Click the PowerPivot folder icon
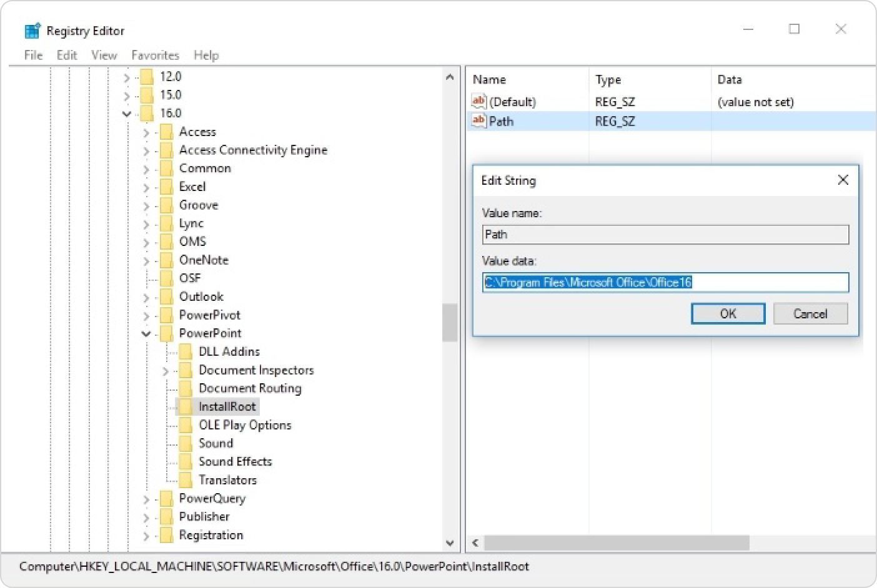 166,315
